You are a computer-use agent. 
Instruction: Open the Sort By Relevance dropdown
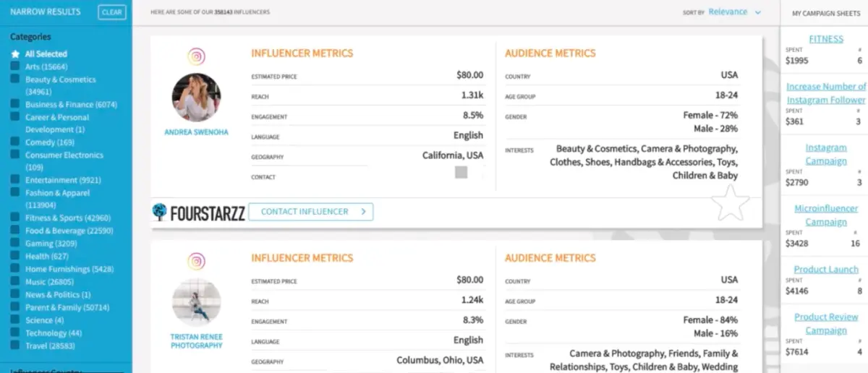pos(731,12)
